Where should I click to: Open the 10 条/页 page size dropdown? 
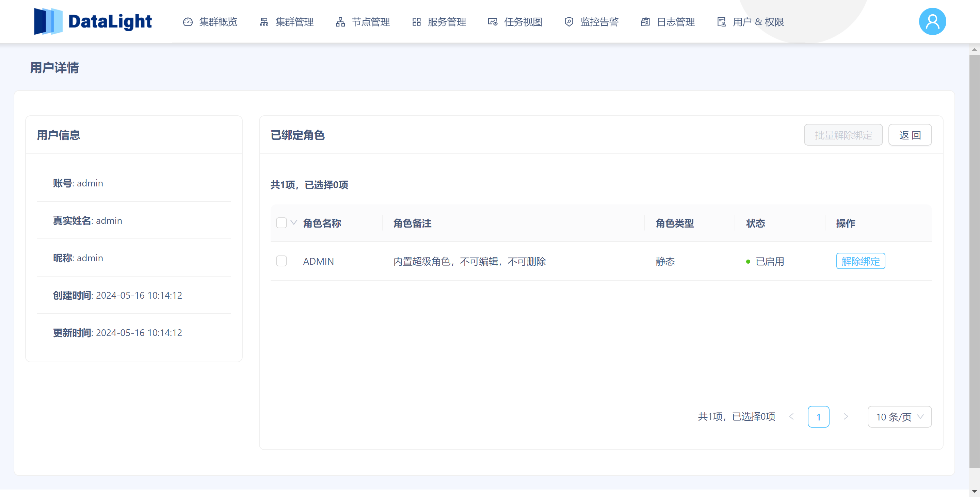point(900,417)
